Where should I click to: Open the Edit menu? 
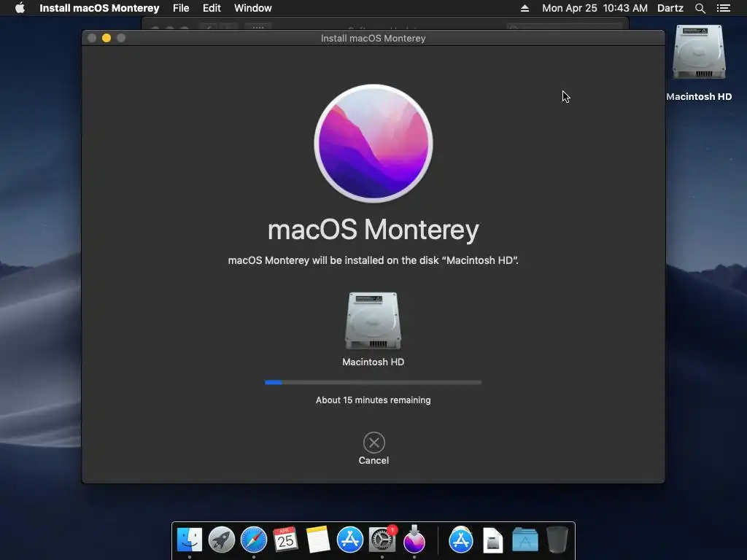click(212, 8)
